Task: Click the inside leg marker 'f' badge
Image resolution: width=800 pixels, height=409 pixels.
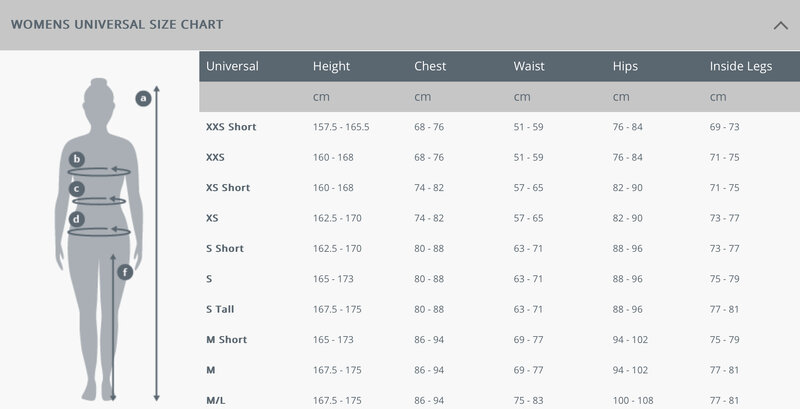Action: click(124, 271)
